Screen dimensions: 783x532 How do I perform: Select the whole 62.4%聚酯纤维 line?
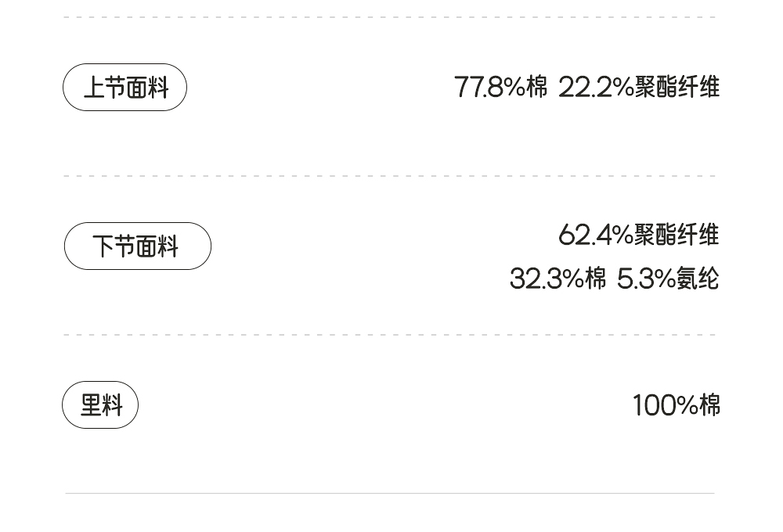point(638,235)
